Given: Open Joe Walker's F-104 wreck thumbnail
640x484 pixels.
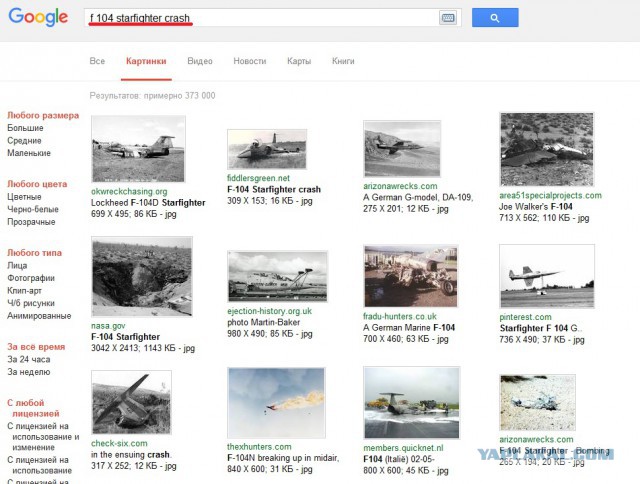Looking at the screenshot, I should [x=547, y=149].
